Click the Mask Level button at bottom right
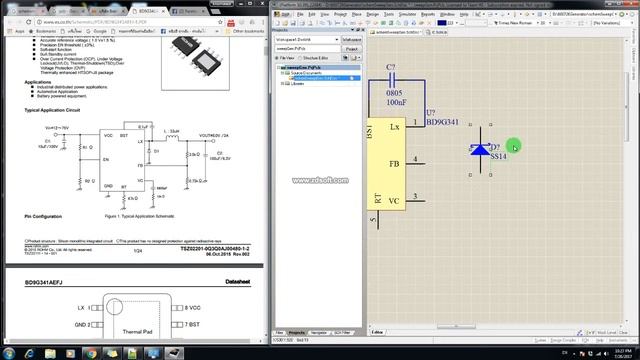 click(606, 333)
